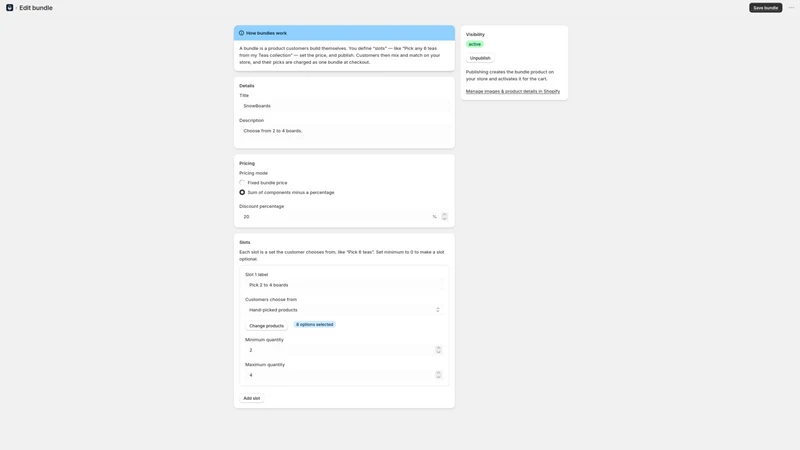800x450 pixels.
Task: Click the Title input field containing SnowBoards
Action: tap(344, 106)
